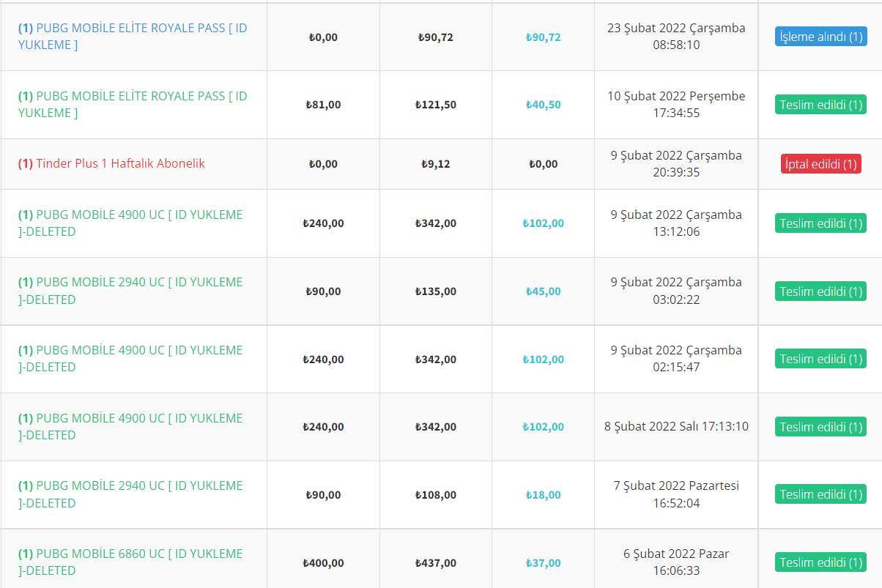The height and width of the screenshot is (588, 882).
Task: Click Teslim edildi badge for the 6 Şubat order
Action: 820,562
